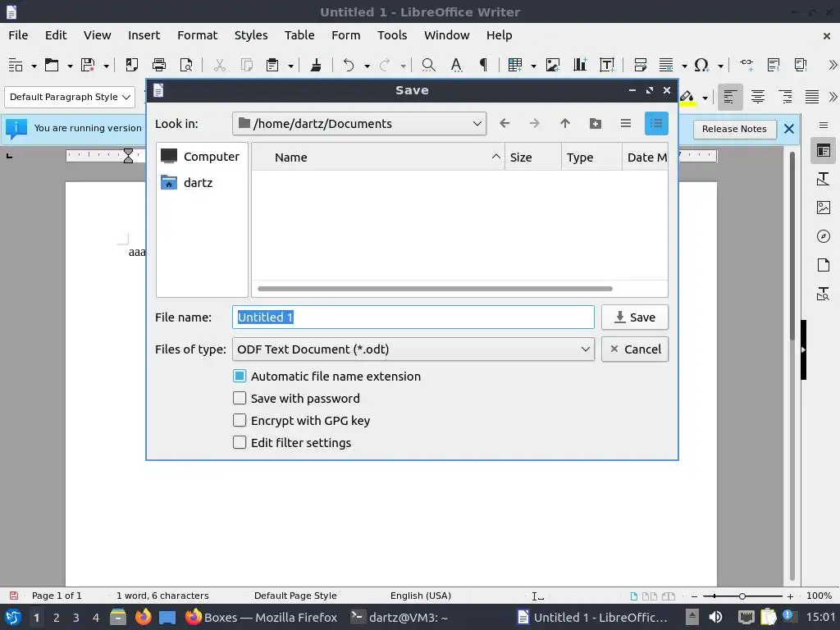Click the Align Left icon
Image resolution: width=840 pixels, height=630 pixels.
pyautogui.click(x=729, y=97)
